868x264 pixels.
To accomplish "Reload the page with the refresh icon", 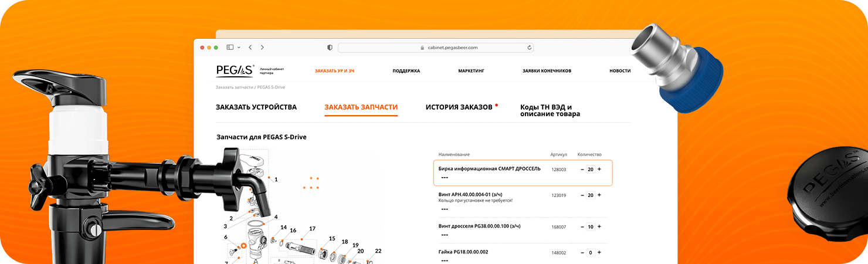I will 529,48.
